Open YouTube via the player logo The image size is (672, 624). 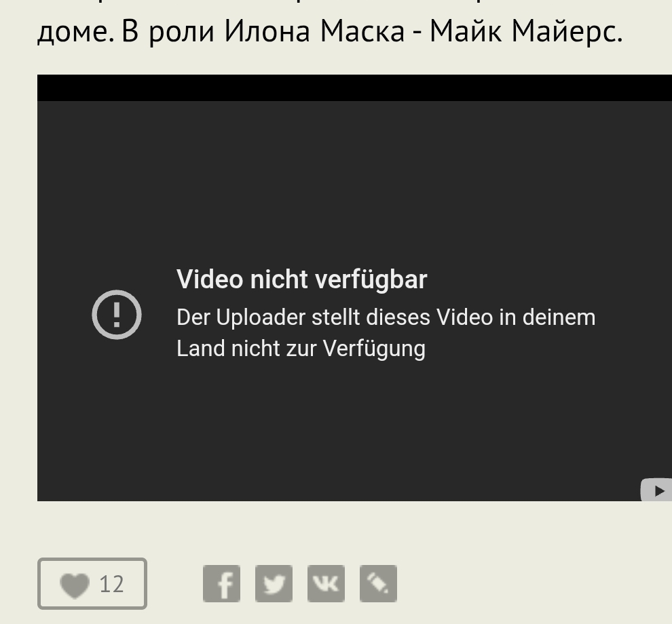(656, 490)
